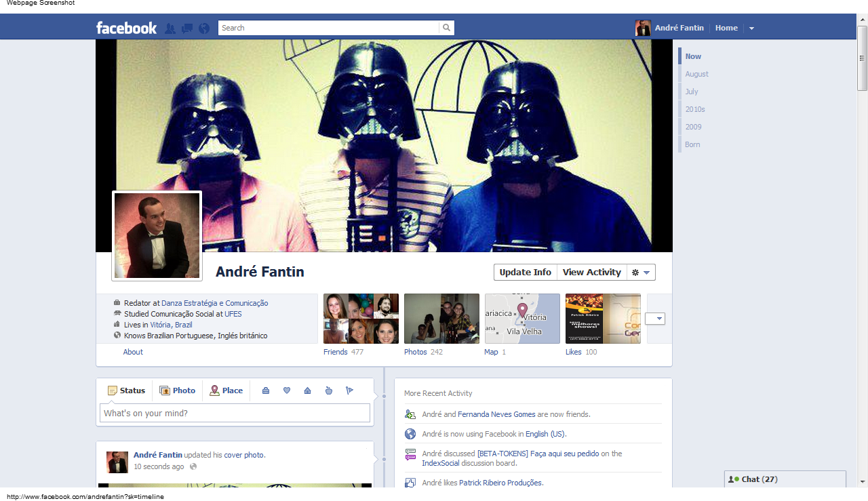Select the Home and Living house icon
This screenshot has height=501, width=868.
307,390
